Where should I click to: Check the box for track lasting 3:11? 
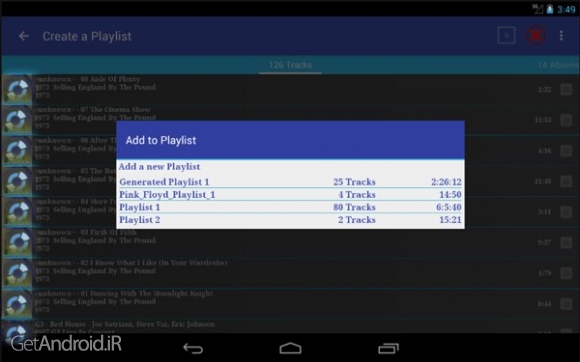point(566,212)
